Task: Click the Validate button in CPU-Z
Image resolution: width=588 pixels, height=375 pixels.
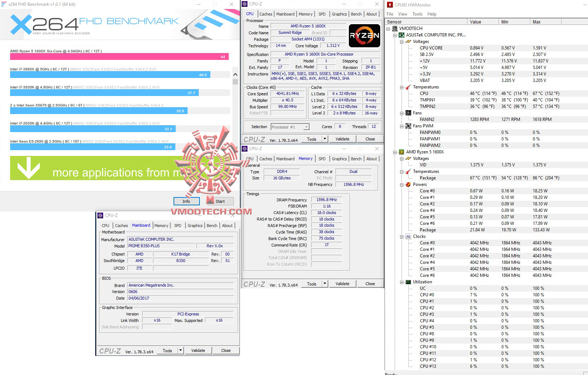Action: point(342,139)
